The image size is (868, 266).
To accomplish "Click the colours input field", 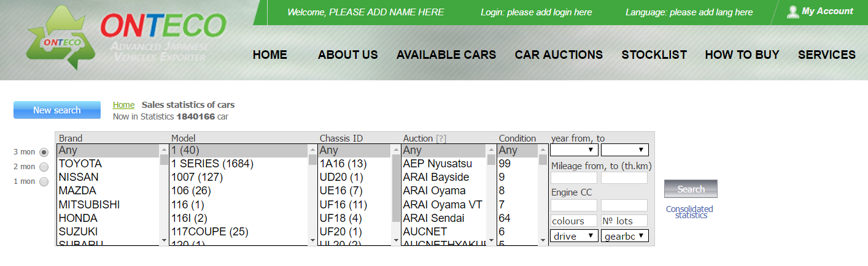I will pyautogui.click(x=574, y=221).
